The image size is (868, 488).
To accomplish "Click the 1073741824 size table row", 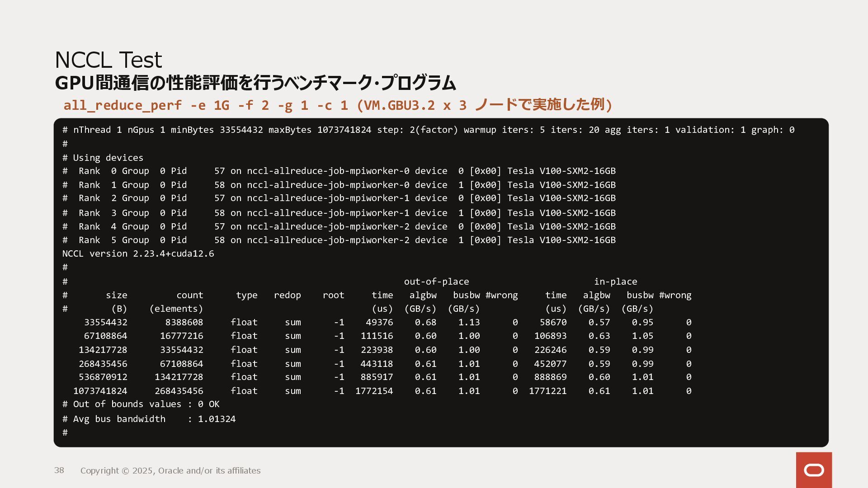I will (x=100, y=391).
